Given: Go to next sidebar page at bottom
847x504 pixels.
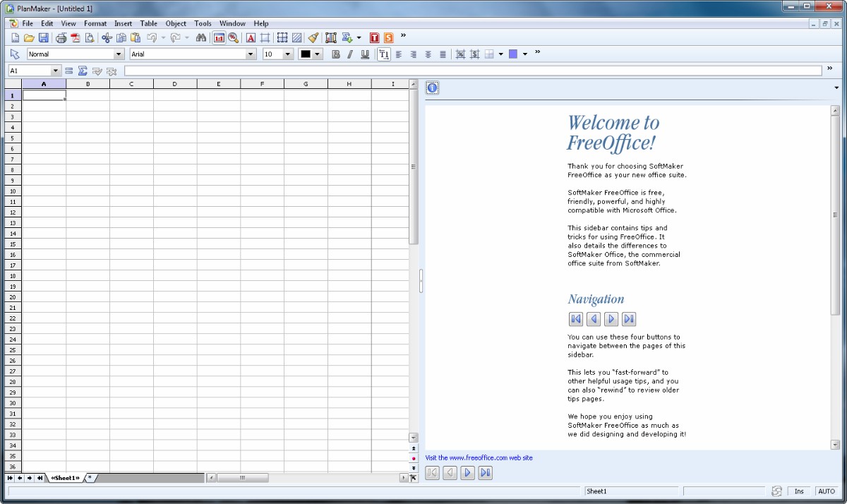Looking at the screenshot, I should (x=467, y=473).
